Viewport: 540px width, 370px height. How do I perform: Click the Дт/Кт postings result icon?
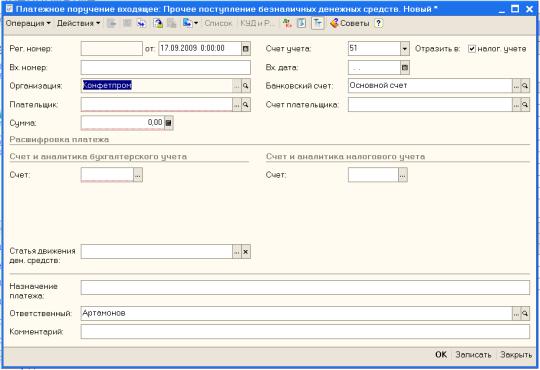[x=287, y=23]
